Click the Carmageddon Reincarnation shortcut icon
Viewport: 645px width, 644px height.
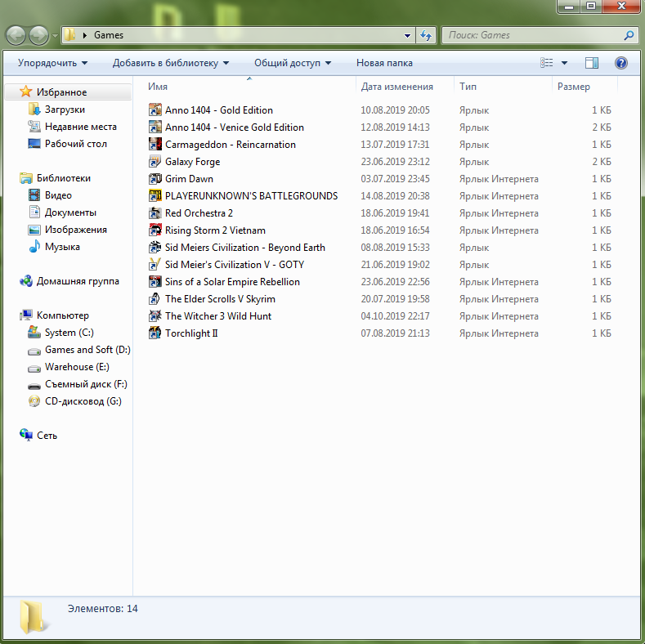(155, 145)
